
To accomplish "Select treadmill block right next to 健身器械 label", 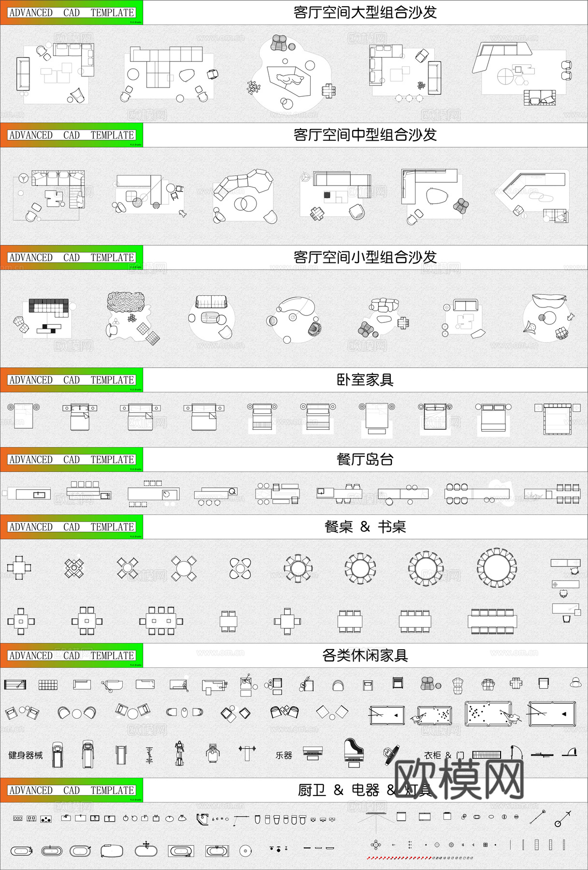I will click(x=57, y=754).
